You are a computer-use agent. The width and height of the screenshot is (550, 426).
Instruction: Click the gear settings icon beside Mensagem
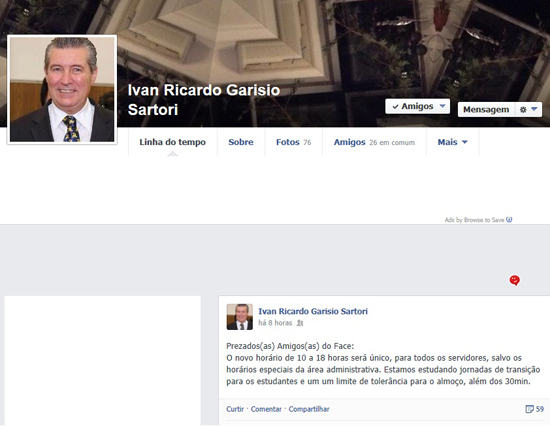click(523, 110)
